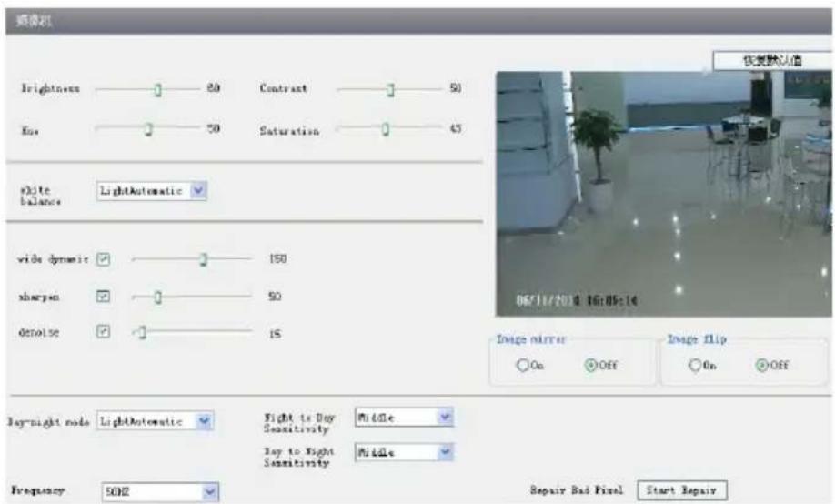Click the Brightness slider handle
This screenshot has width=835, height=504.
click(157, 90)
